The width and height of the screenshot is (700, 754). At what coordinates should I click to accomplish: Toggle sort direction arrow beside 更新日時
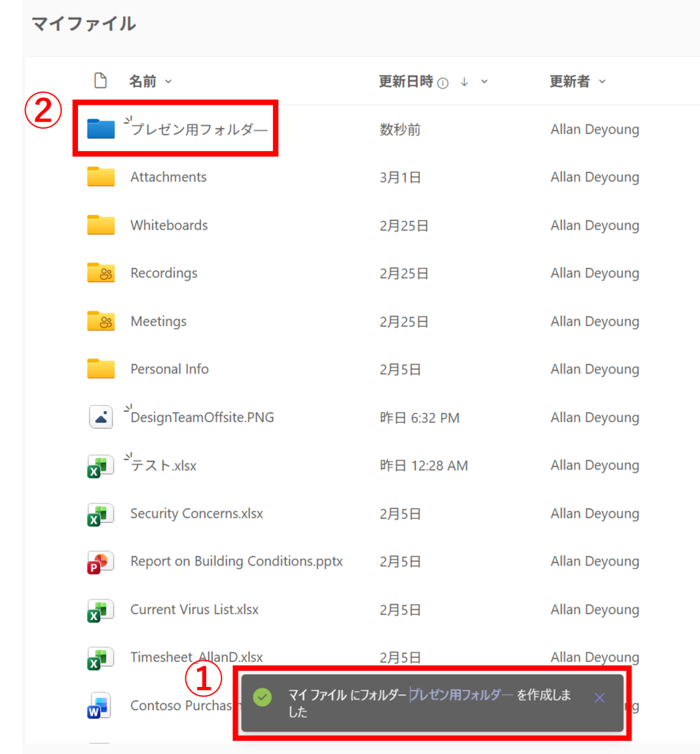coord(464,82)
